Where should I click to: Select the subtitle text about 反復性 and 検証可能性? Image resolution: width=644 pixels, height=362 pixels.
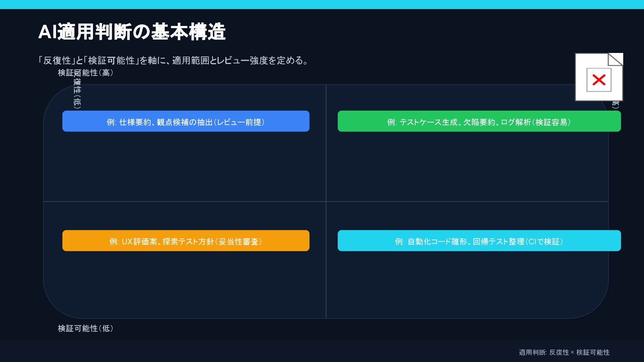click(173, 61)
